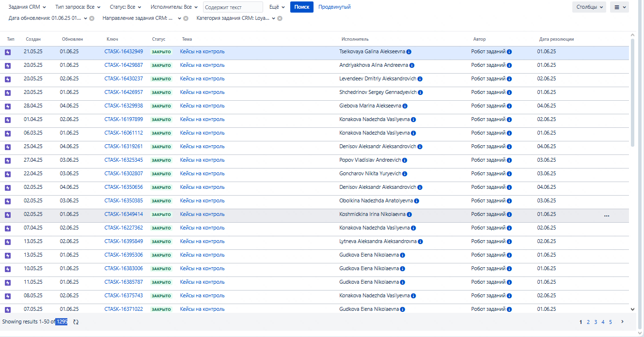Open the Исполнитель: Все dropdown

click(174, 7)
